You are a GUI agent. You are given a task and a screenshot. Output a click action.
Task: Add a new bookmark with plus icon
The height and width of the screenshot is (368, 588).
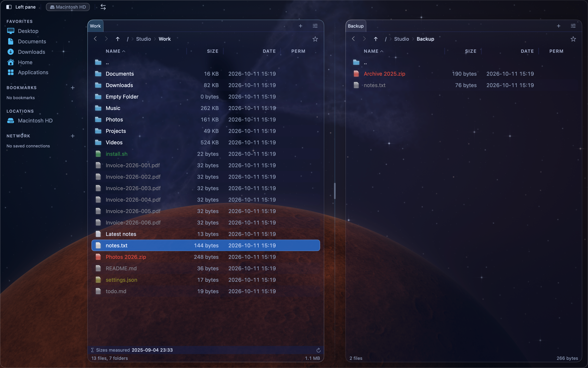72,88
